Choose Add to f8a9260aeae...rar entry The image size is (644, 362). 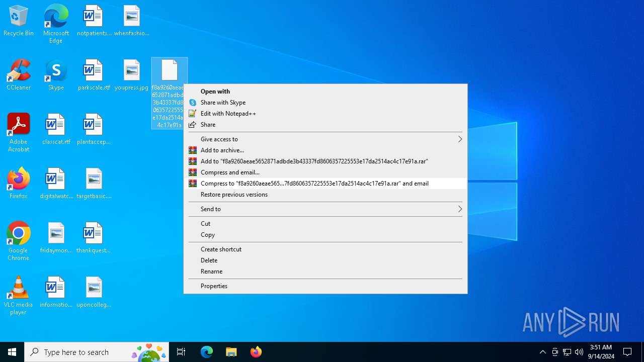click(325, 161)
